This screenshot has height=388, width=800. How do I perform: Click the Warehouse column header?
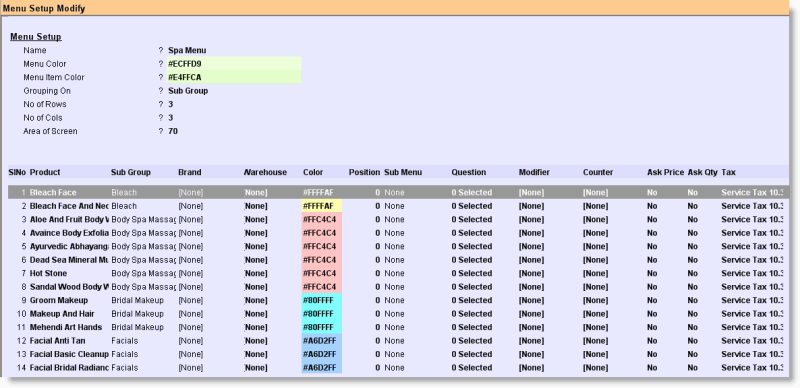pos(266,173)
